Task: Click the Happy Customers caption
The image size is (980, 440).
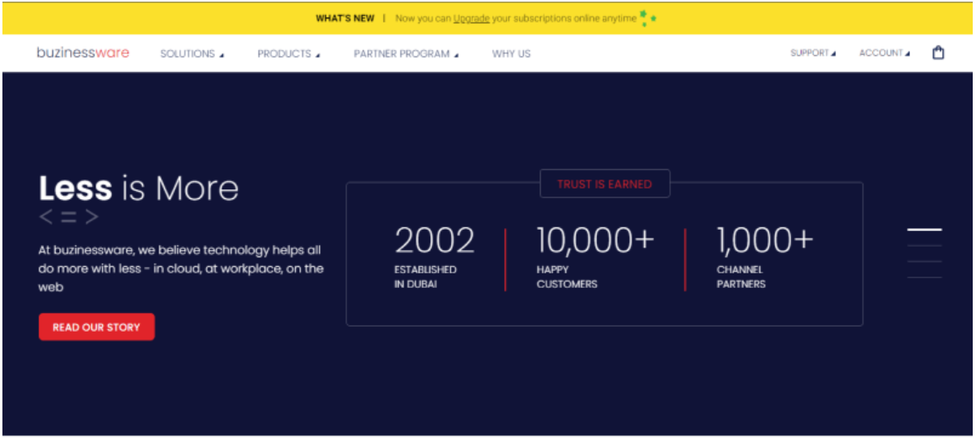Action: click(567, 277)
